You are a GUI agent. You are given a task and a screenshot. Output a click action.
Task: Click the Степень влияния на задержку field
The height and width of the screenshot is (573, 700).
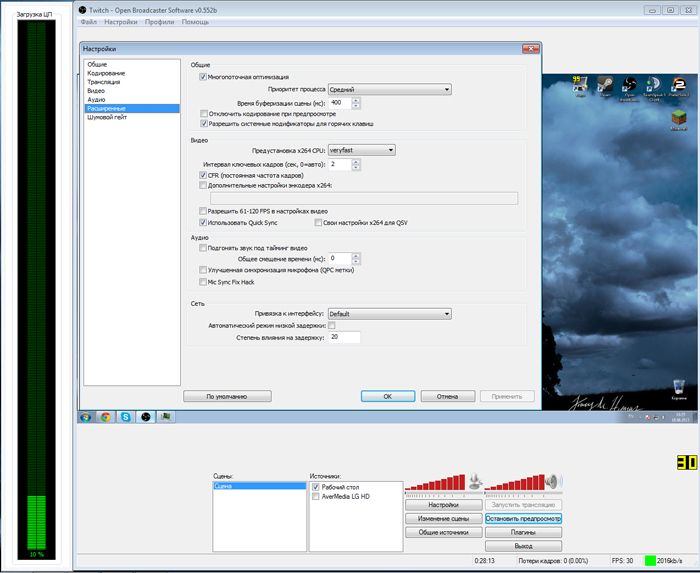click(x=344, y=338)
